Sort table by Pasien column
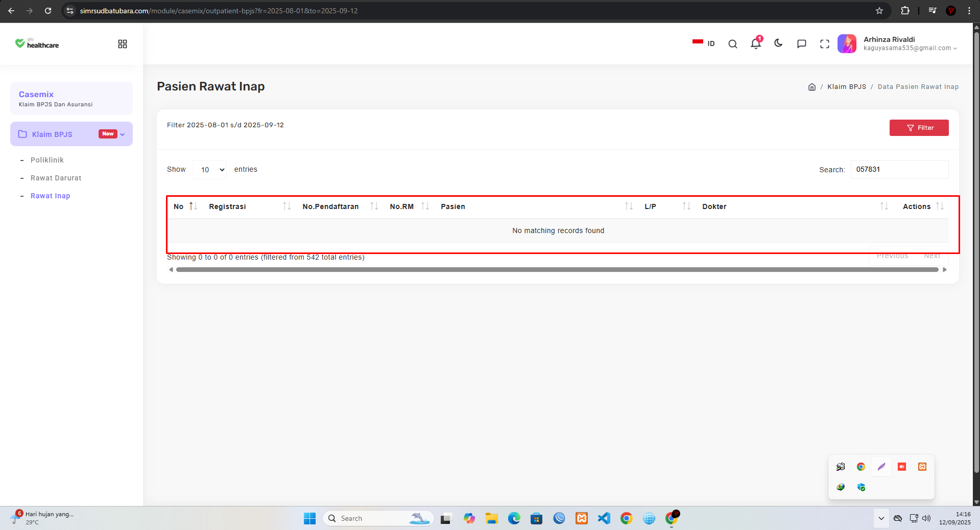 coord(536,206)
